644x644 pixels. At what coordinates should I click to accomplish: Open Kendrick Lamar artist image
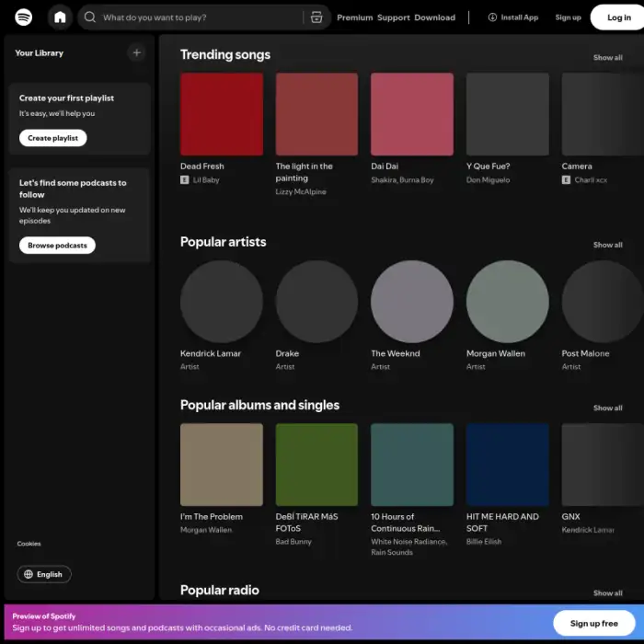222,302
